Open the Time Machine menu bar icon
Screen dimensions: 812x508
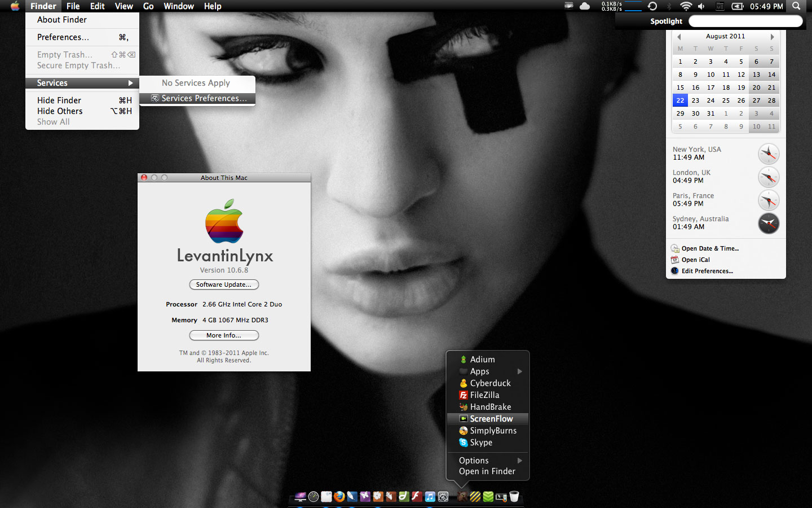click(652, 6)
